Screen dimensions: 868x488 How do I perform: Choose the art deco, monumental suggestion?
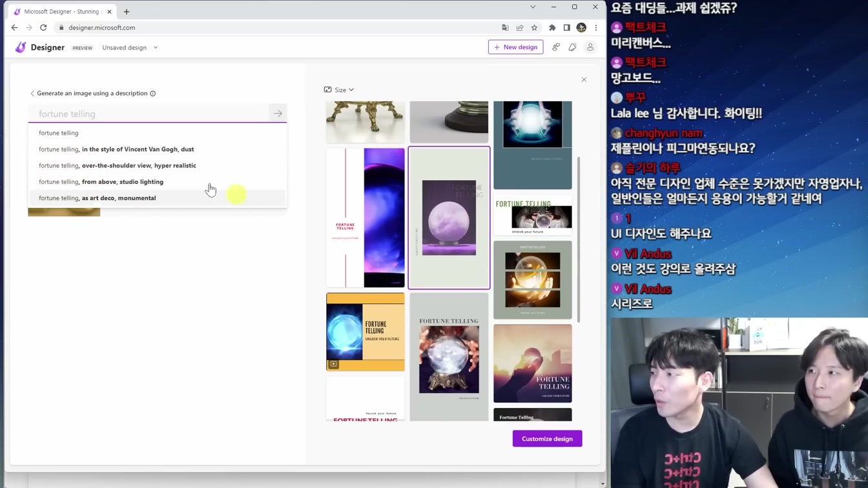coord(157,198)
